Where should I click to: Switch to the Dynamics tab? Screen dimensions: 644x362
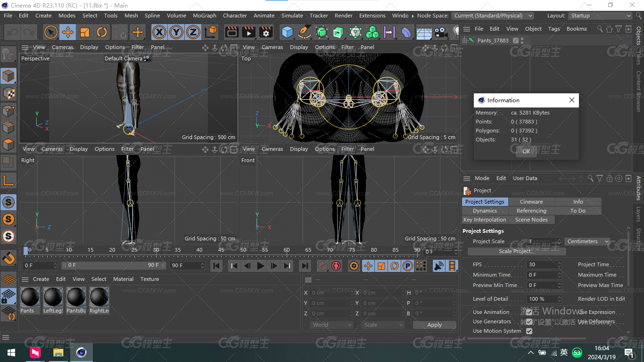(485, 211)
